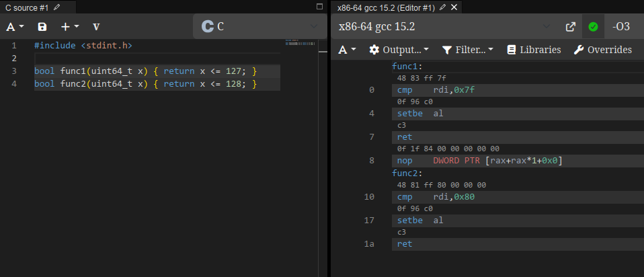Open font size menu in source editor toolbar
644x277 pixels.
click(15, 27)
